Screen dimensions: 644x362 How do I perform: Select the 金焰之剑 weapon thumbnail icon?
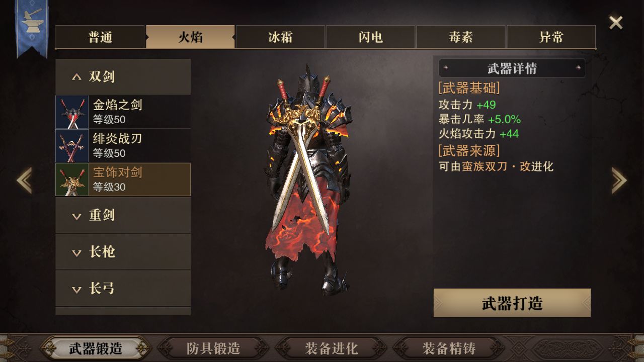click(x=72, y=112)
